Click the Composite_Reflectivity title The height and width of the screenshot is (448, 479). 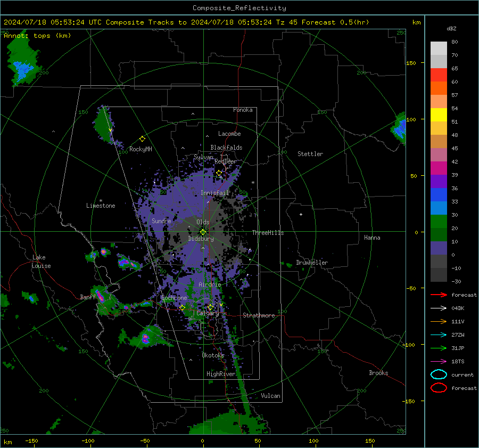(x=240, y=8)
